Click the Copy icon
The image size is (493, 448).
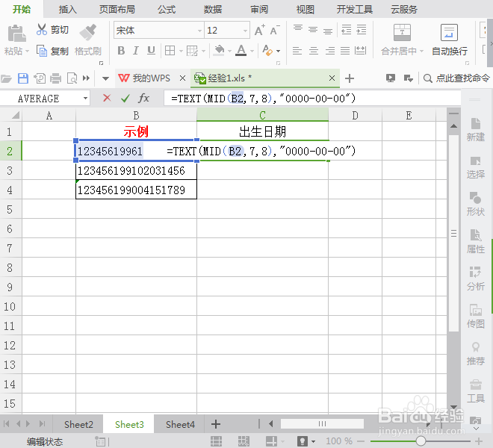[x=42, y=51]
